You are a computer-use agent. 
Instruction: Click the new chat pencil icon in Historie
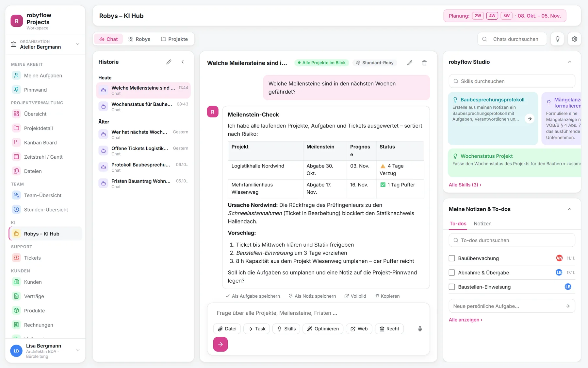pyautogui.click(x=169, y=62)
